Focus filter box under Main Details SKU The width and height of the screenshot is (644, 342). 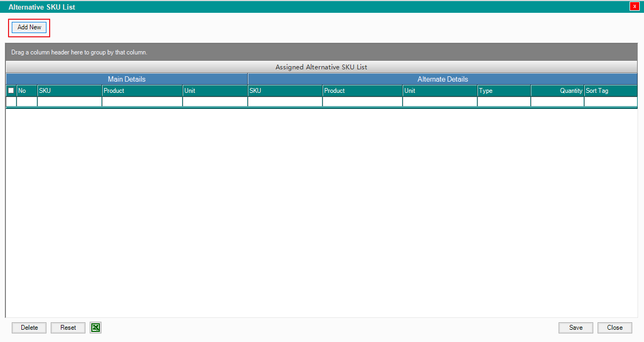pos(69,101)
